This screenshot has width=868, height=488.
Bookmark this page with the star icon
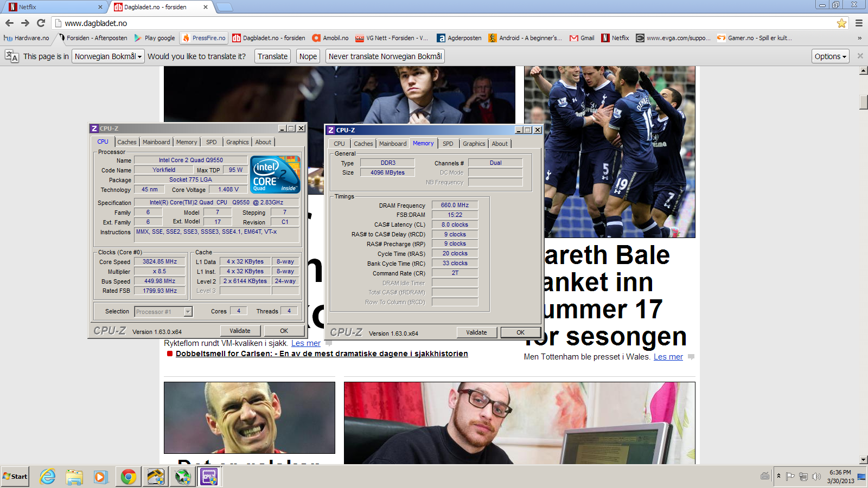tap(841, 23)
